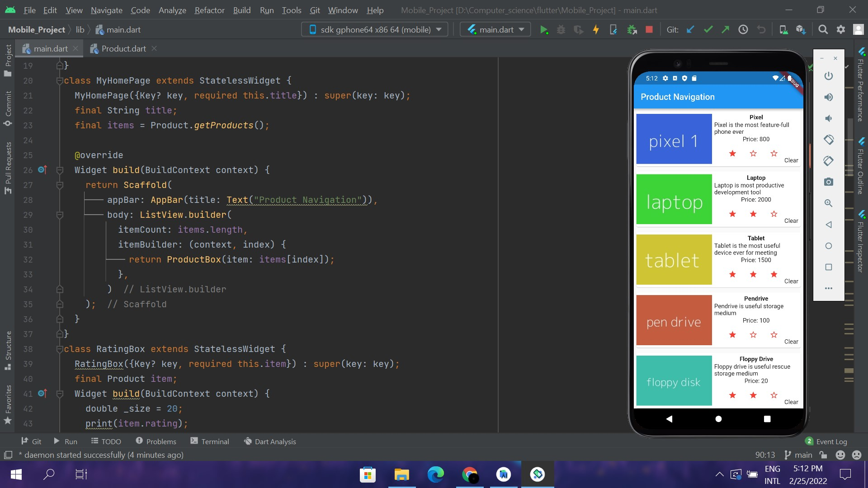Toggle first star on Tablet card
The height and width of the screenshot is (488, 868).
coord(732,274)
